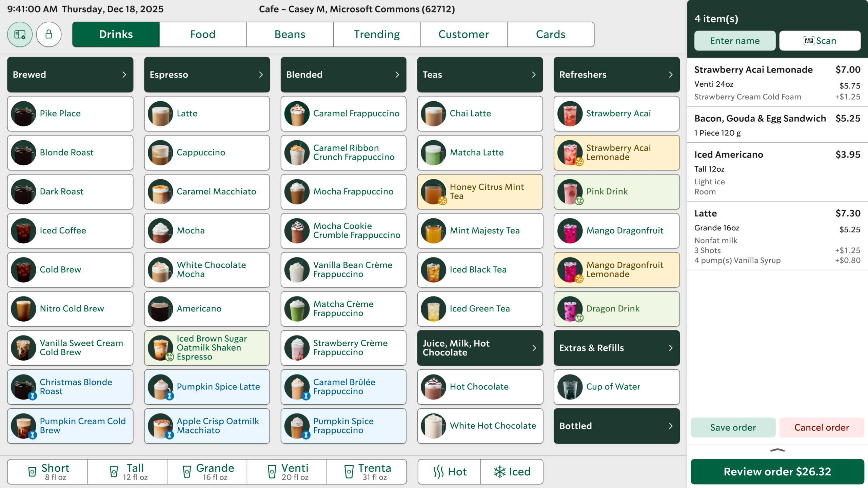
Task: Select the Latte drink image
Action: [160, 114]
